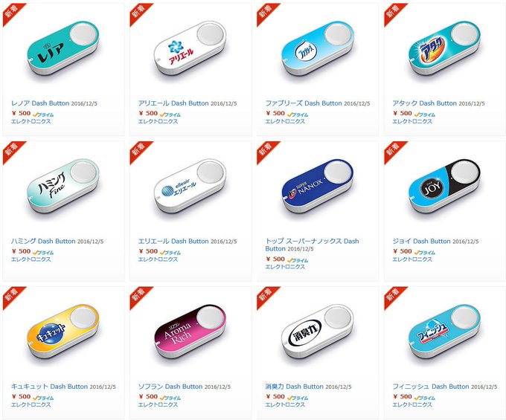Select the ファブリーズ Dash Button image
Screen dimensions: 506x420
[318, 48]
